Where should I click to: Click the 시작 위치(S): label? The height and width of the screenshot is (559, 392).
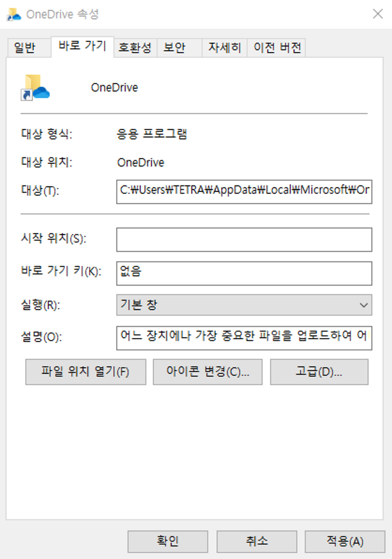click(54, 238)
